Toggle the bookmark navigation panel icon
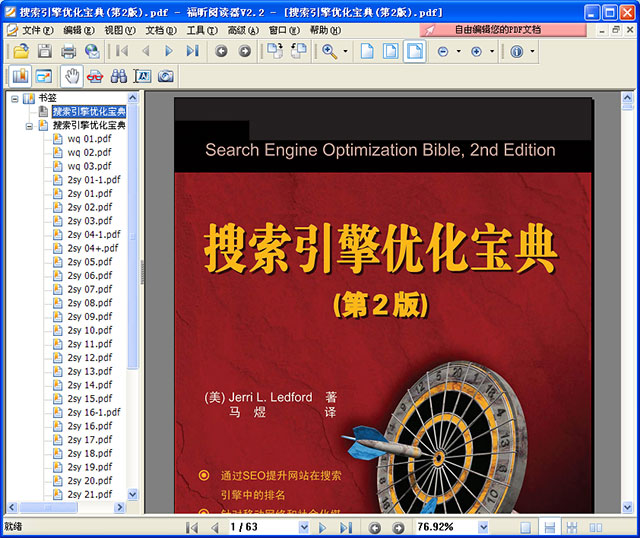 coord(20,76)
